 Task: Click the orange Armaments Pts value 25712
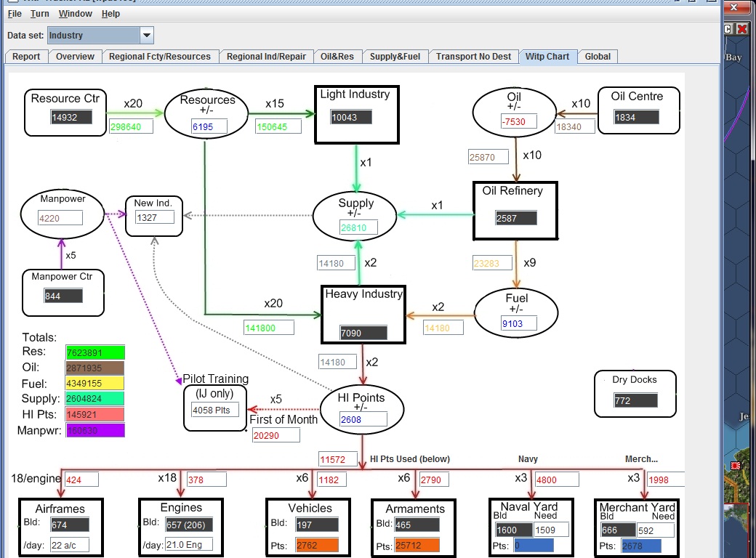[x=417, y=546]
